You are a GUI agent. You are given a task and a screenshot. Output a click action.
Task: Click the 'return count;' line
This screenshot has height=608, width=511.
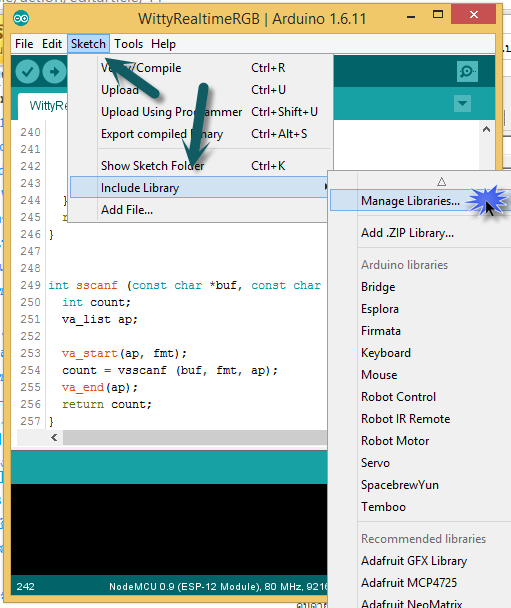click(107, 404)
